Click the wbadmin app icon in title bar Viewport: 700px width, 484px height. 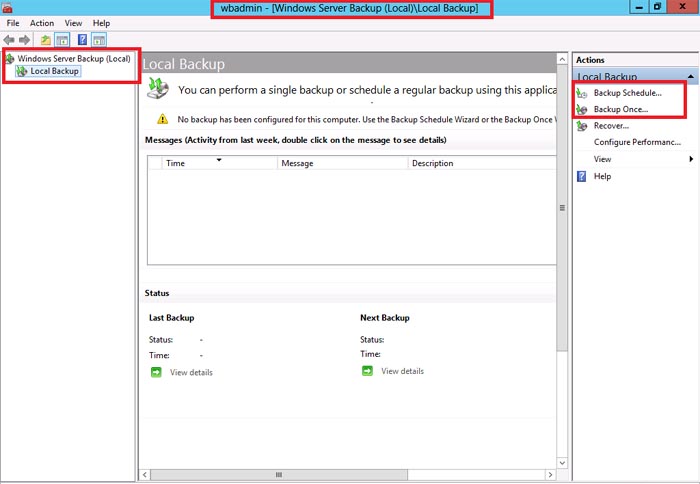pos(7,7)
